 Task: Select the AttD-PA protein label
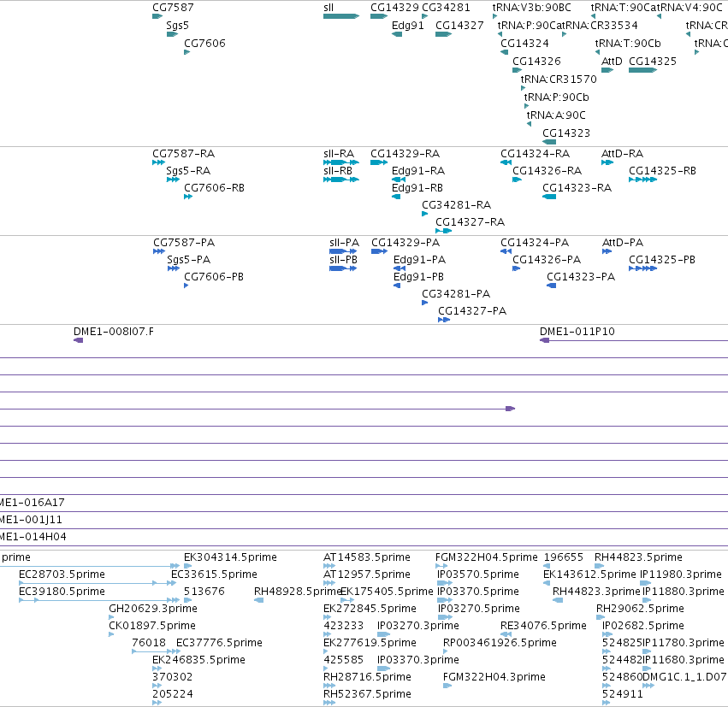click(623, 243)
